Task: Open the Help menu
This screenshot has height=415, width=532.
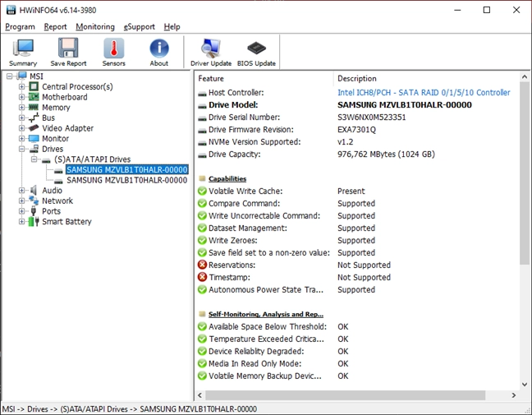Action: (x=172, y=26)
